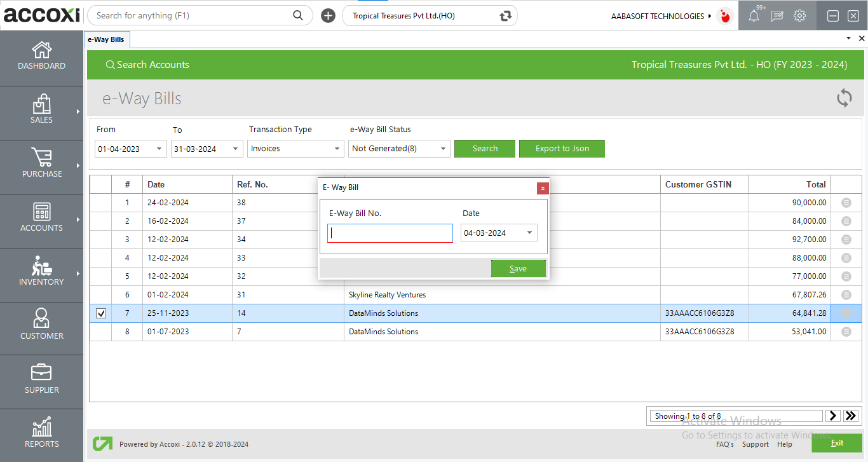Open the row menu icon for 90,000.00
This screenshot has width=868, height=462.
coord(846,203)
